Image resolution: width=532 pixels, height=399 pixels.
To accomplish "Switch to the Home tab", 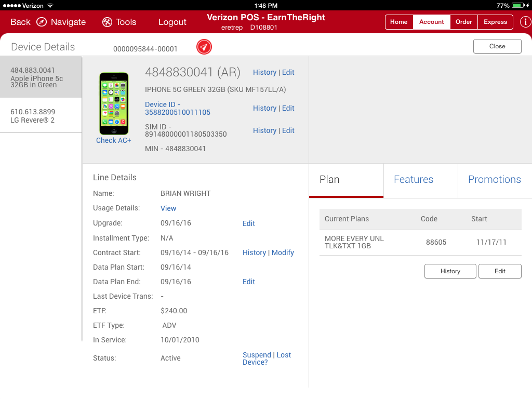I will point(398,22).
